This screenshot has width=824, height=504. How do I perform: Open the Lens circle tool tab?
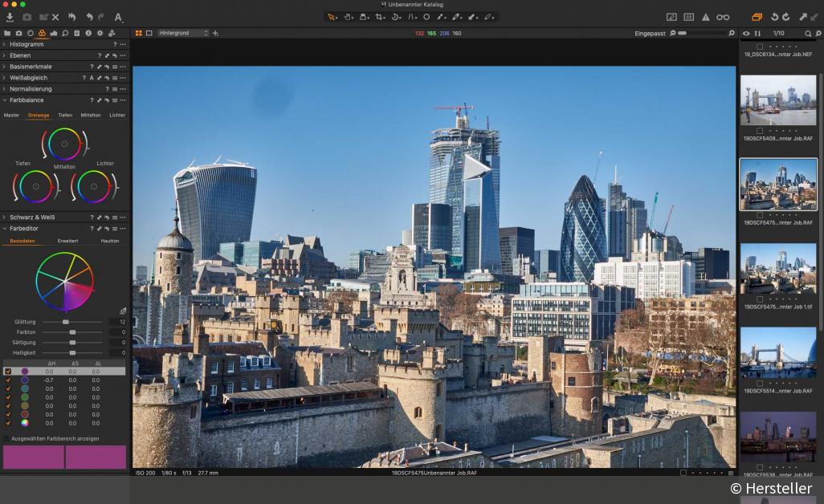click(31, 33)
